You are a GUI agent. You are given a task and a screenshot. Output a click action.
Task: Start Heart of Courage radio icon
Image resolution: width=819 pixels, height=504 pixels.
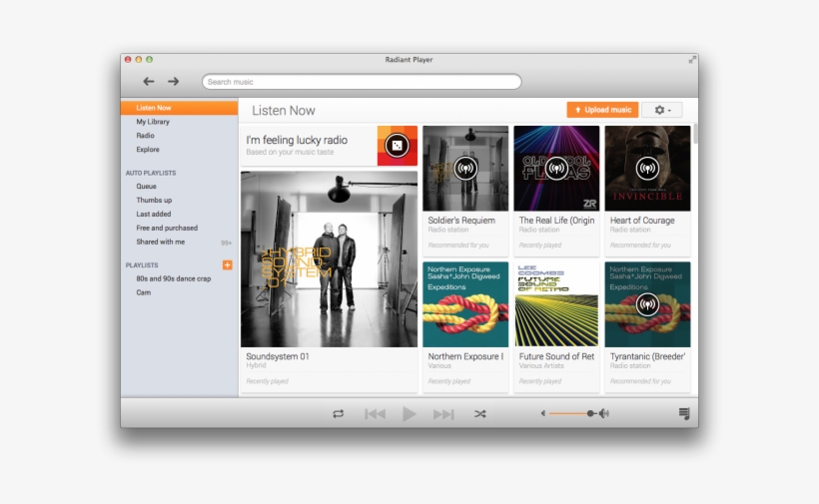tap(647, 169)
